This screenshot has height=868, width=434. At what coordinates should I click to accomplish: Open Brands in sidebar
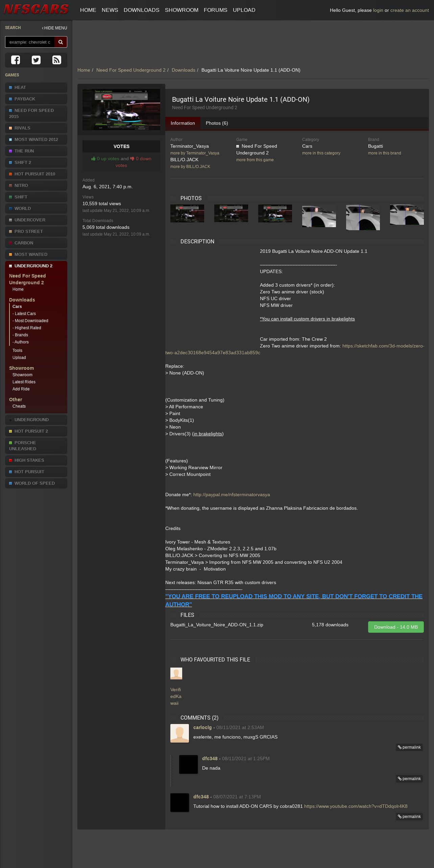[x=20, y=335]
